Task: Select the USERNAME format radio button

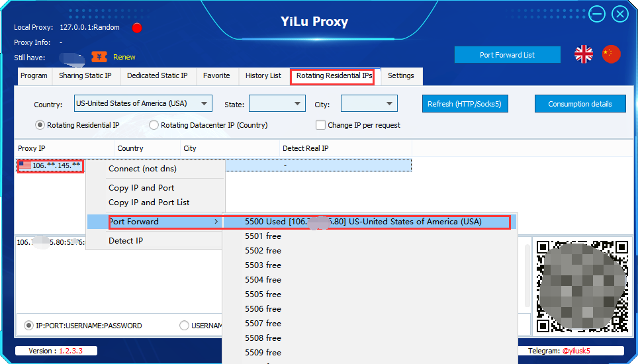Action: tap(185, 326)
